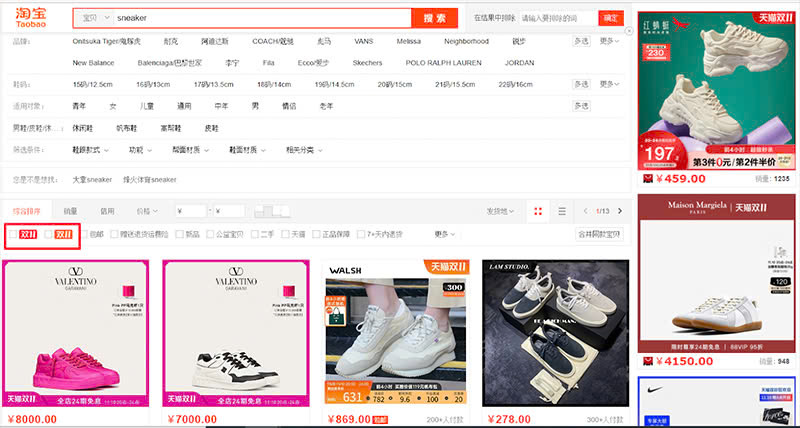Viewport: 800px width, 428px height.
Task: Select the 帆布鞋 category link
Action: (127, 128)
